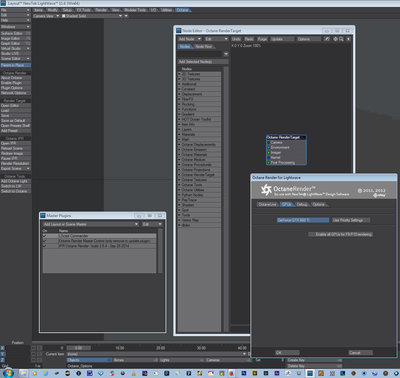Select the Octane tab in top menu
This screenshot has height=378, width=400.
click(182, 10)
